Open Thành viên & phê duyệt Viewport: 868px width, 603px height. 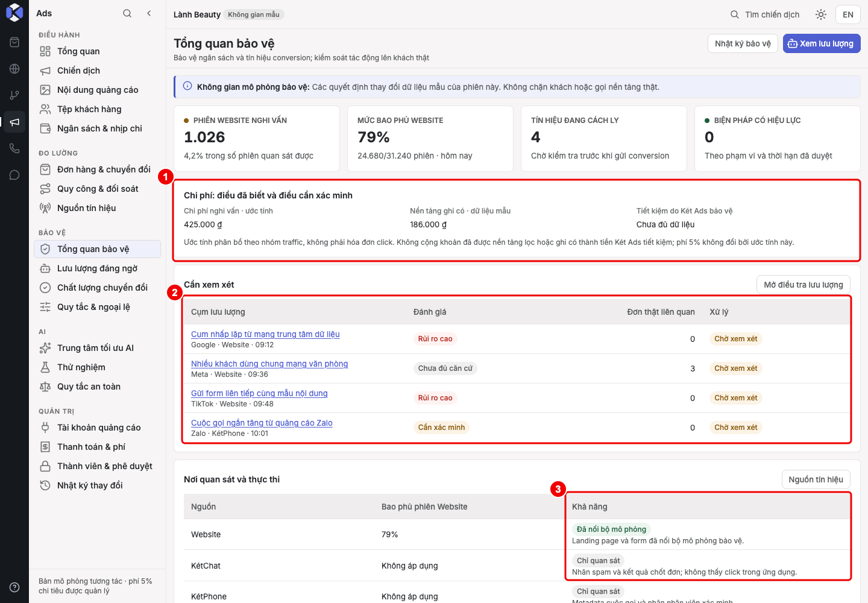pos(97,466)
